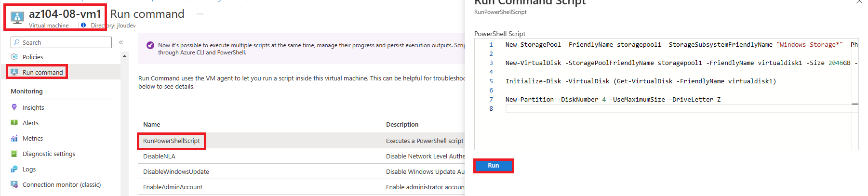Viewport: 868px width, 196px height.
Task: Focus the sidebar Search field
Action: click(x=61, y=42)
